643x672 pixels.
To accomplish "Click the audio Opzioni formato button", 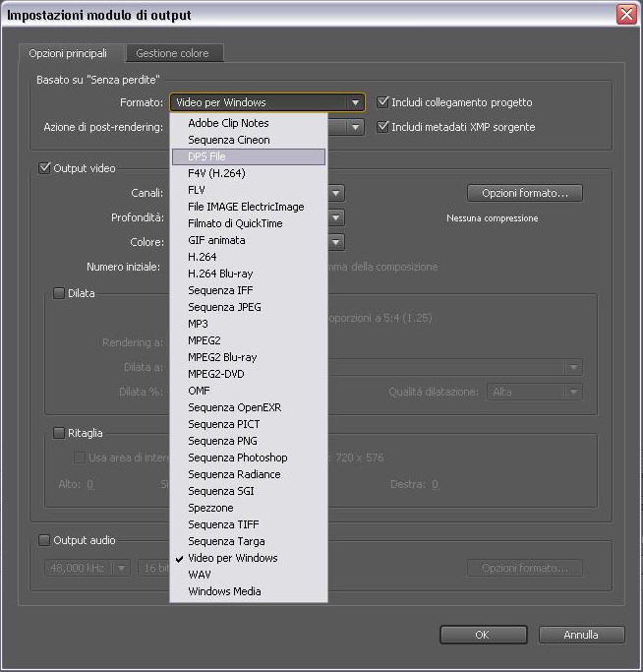I will point(525,568).
